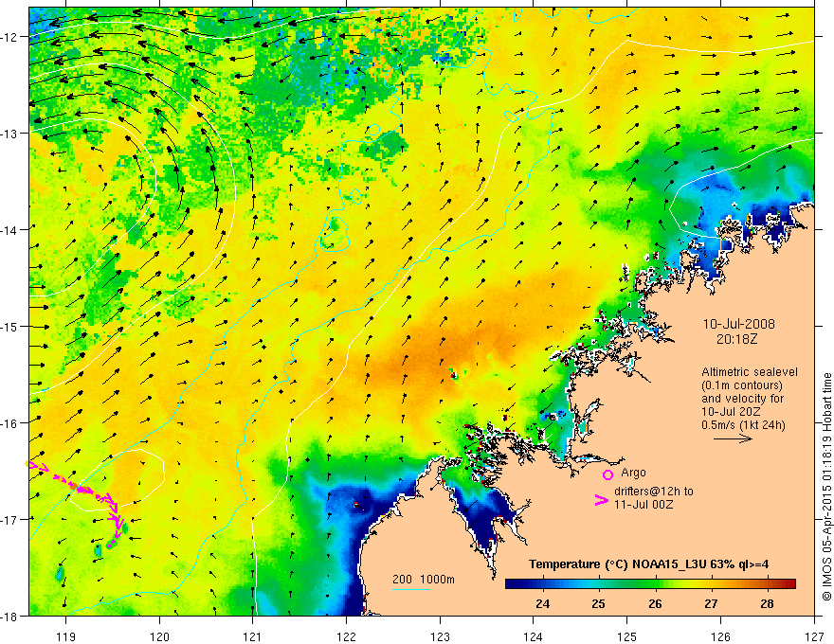
Task: Click the "Altimetric sealevel" legend text
Action: pyautogui.click(x=750, y=372)
